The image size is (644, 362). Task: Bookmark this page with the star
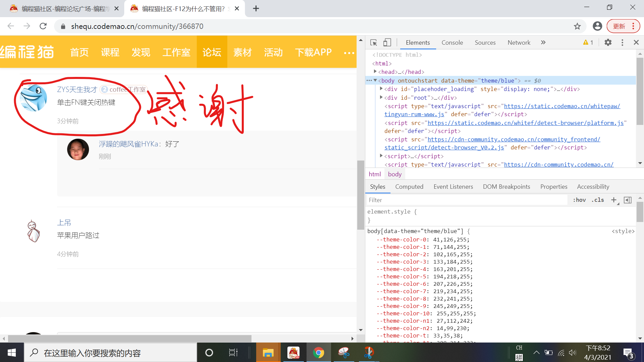pos(577,26)
